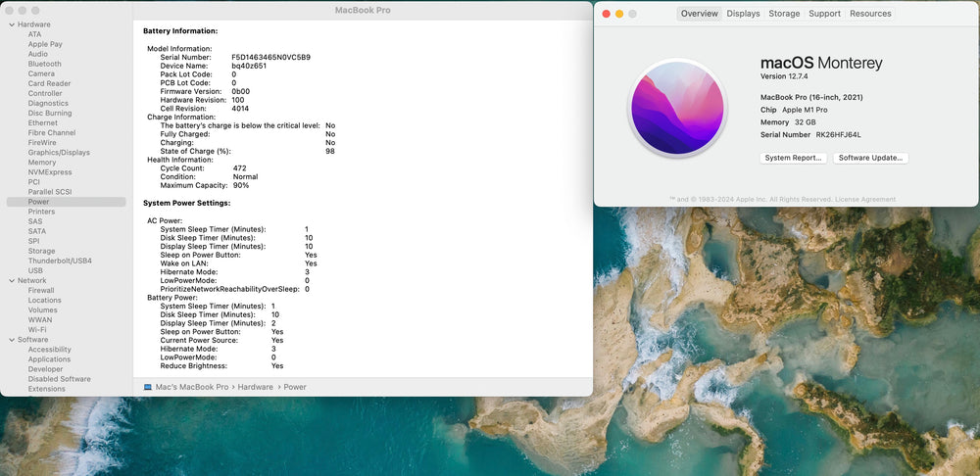
Task: Select Printers in the sidebar
Action: (41, 212)
